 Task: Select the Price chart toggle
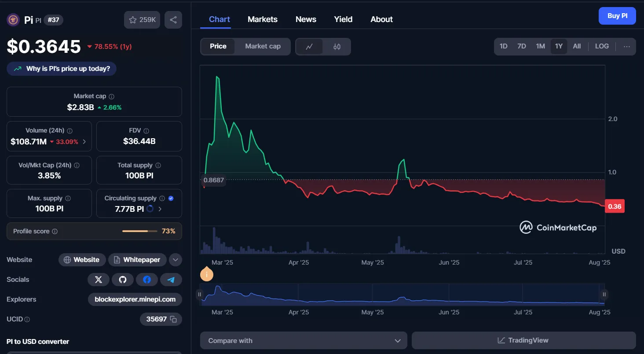coord(218,46)
